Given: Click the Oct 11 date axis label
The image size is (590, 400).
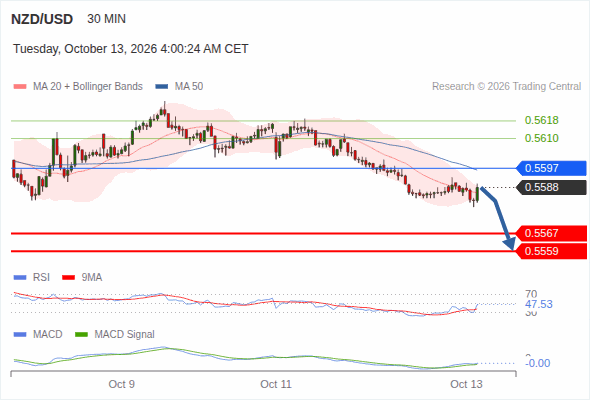Looking at the screenshot, I should pos(276,384).
